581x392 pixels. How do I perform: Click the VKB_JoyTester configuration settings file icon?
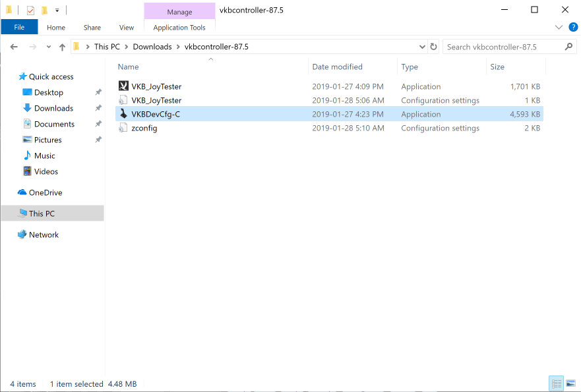point(123,100)
